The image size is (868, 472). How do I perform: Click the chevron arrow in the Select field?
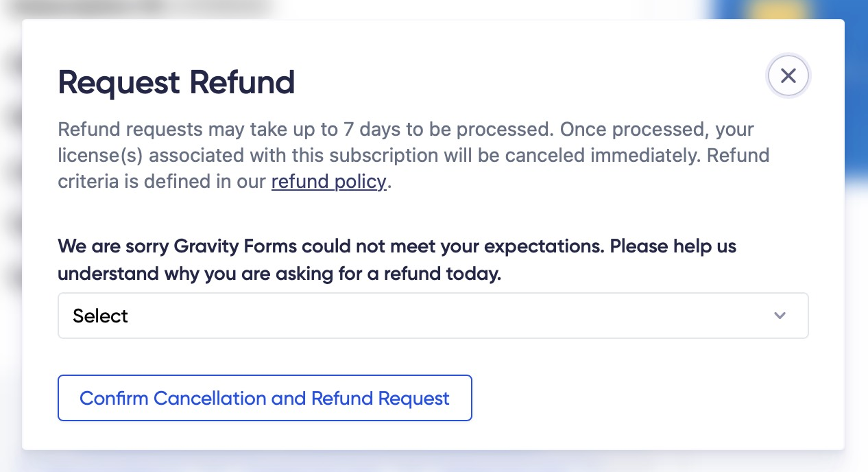pyautogui.click(x=779, y=316)
